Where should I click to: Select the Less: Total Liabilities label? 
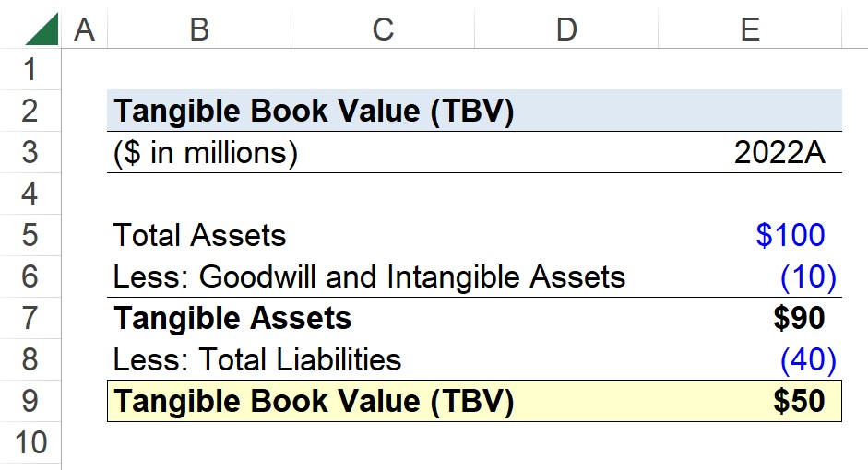tap(256, 359)
